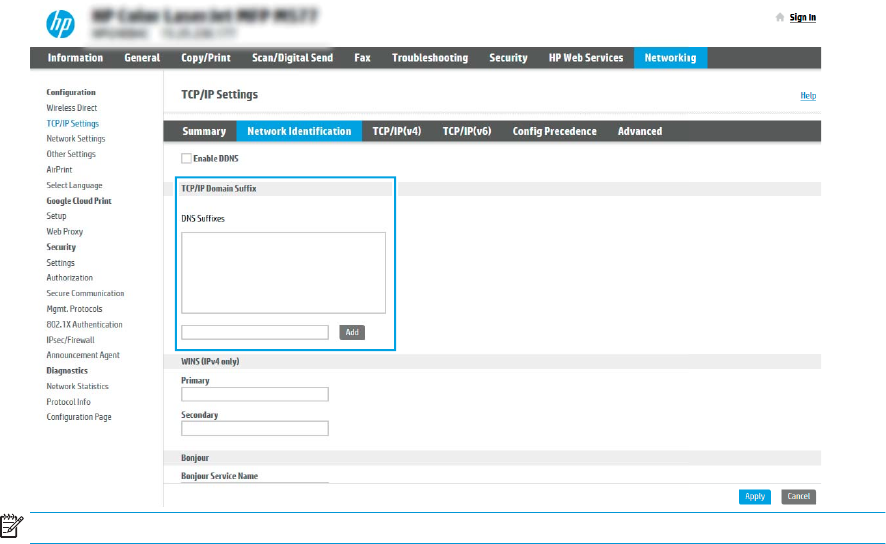Click the Apply button
This screenshot has height=544, width=886.
[755, 496]
